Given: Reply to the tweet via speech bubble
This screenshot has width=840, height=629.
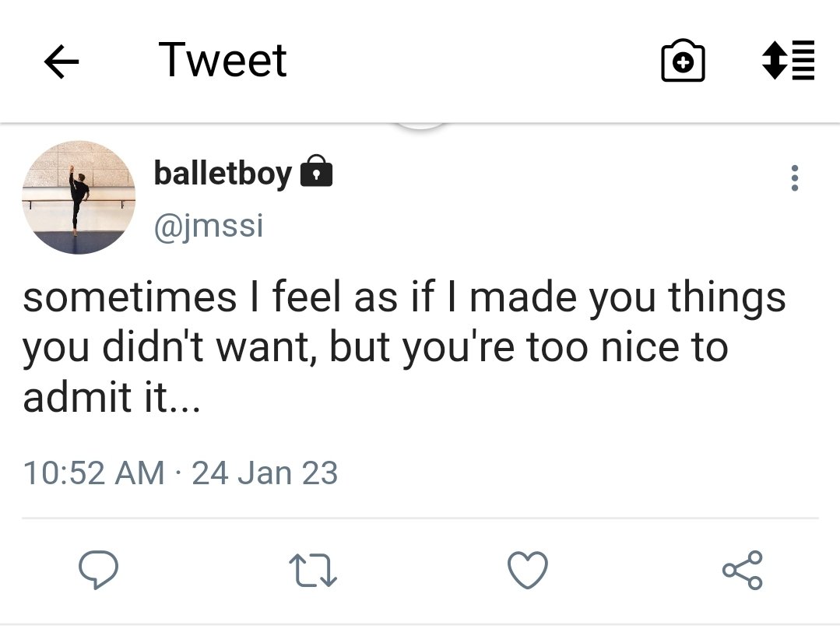Looking at the screenshot, I should 98,570.
